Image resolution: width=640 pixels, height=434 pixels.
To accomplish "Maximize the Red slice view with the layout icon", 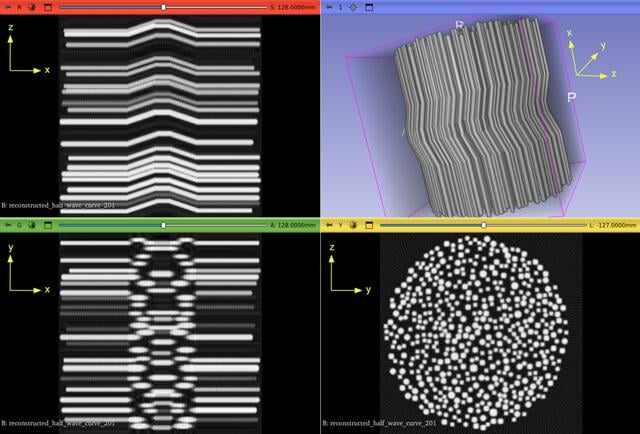I will point(48,7).
